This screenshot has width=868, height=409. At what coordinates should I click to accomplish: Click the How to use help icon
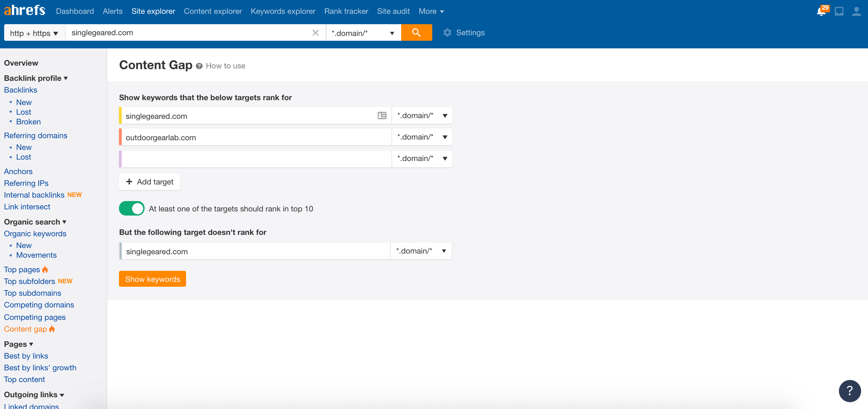click(199, 66)
